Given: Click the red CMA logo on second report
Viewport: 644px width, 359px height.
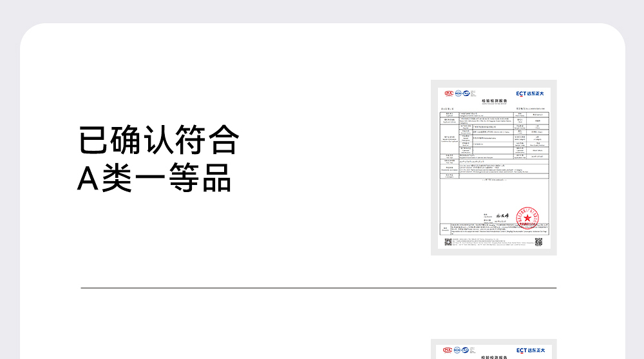Looking at the screenshot, I should (449, 351).
